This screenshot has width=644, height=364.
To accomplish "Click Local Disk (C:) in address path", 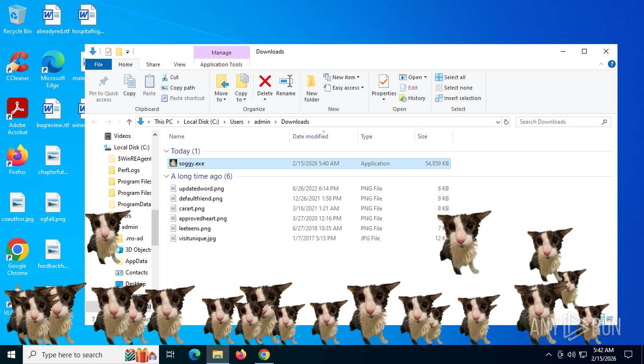I will coord(201,122).
